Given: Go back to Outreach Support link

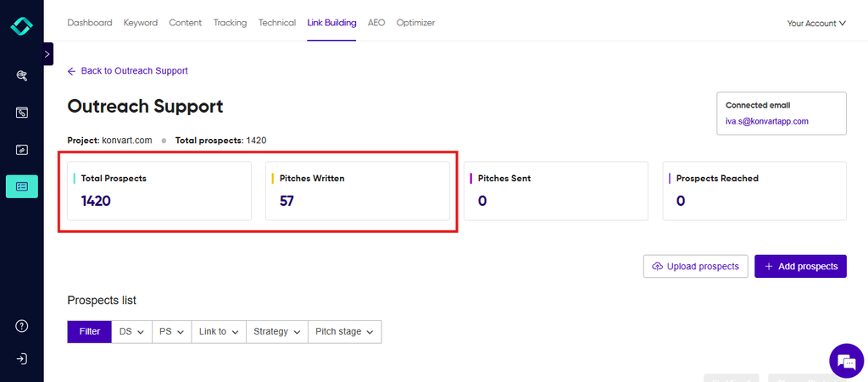Looking at the screenshot, I should (x=128, y=71).
